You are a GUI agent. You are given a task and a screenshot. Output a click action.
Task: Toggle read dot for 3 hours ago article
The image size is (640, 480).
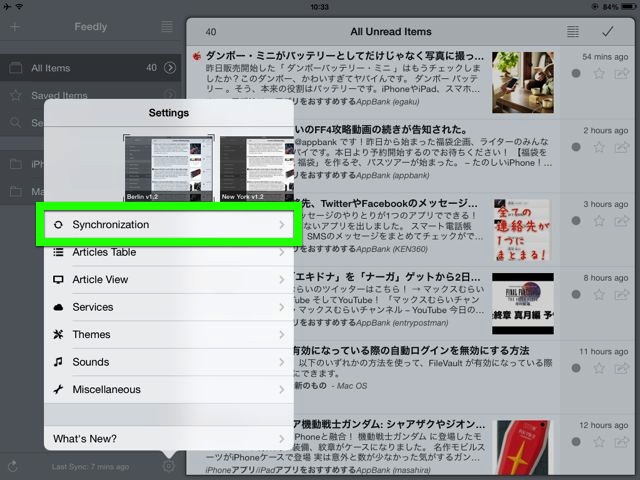tap(576, 221)
